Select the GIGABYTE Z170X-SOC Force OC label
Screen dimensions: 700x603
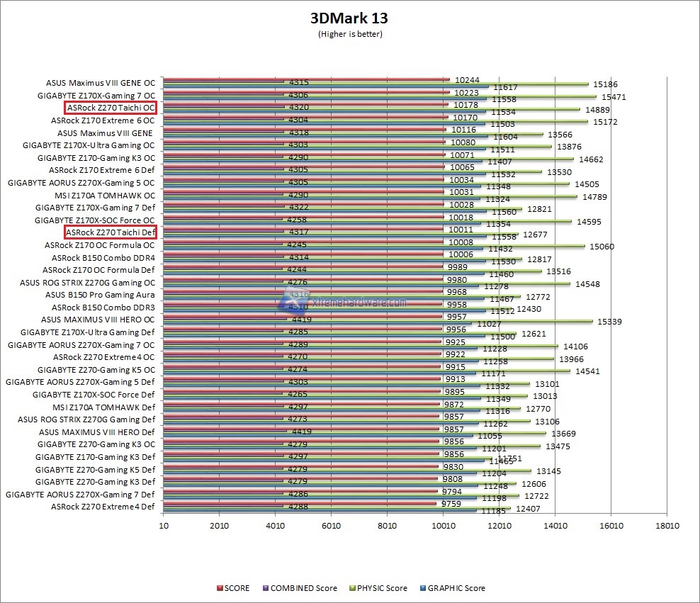coord(95,220)
